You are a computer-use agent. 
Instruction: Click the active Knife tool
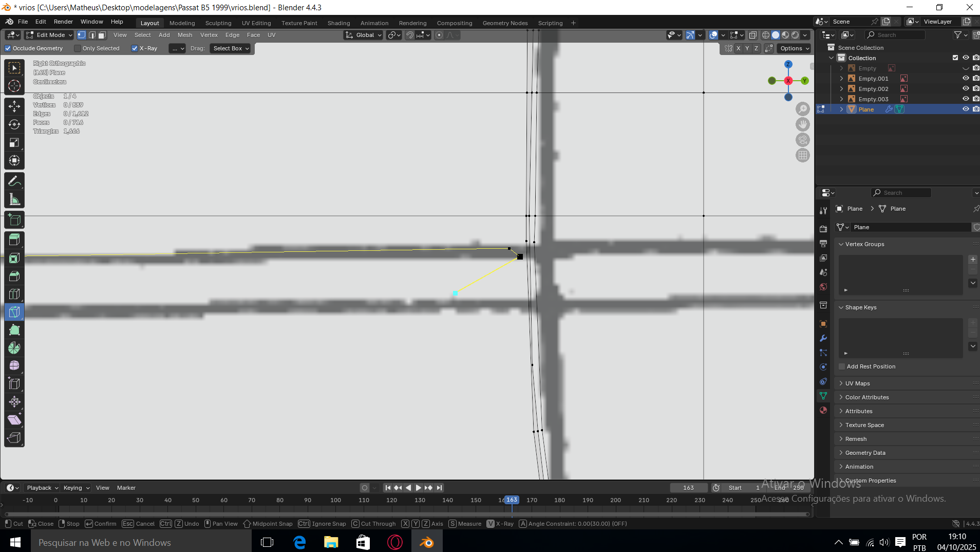14,312
